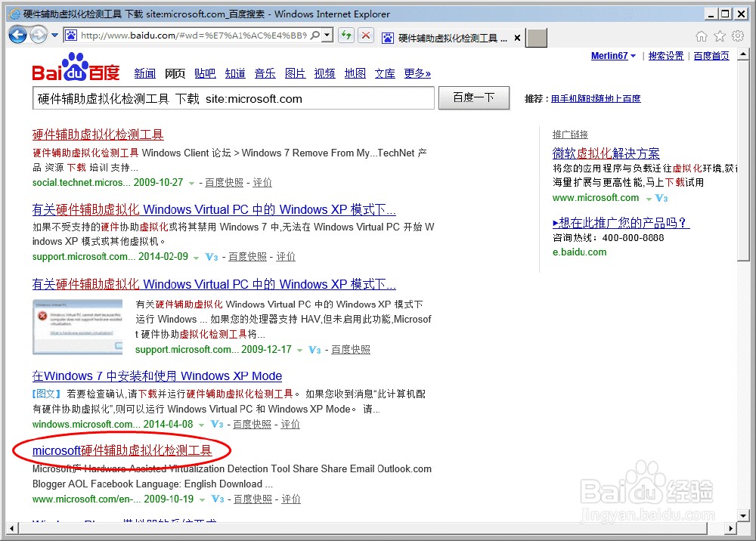
Task: Expand arrow after social.technet 2009-10-27
Action: coord(191,183)
